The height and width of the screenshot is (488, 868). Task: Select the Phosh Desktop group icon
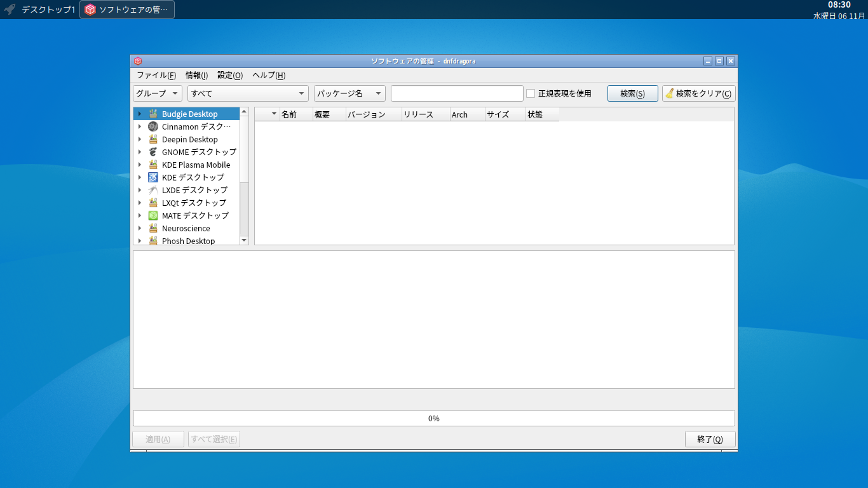[x=153, y=241]
